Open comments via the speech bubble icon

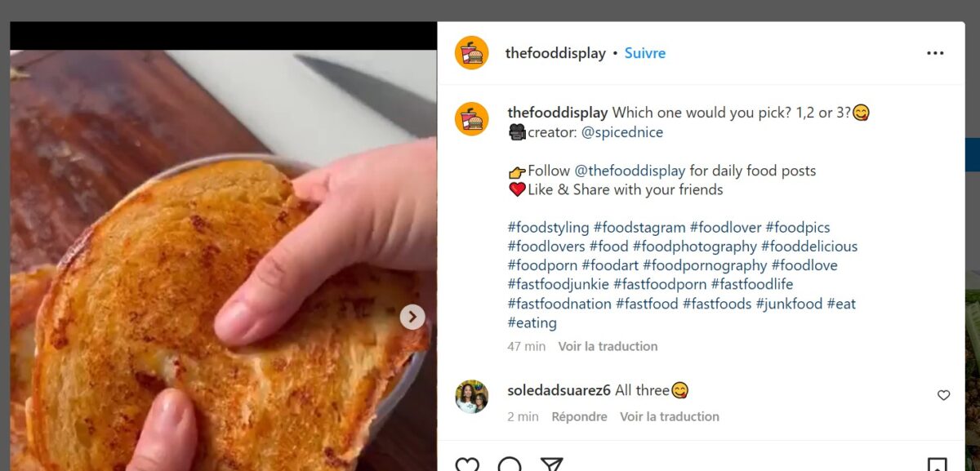point(510,464)
